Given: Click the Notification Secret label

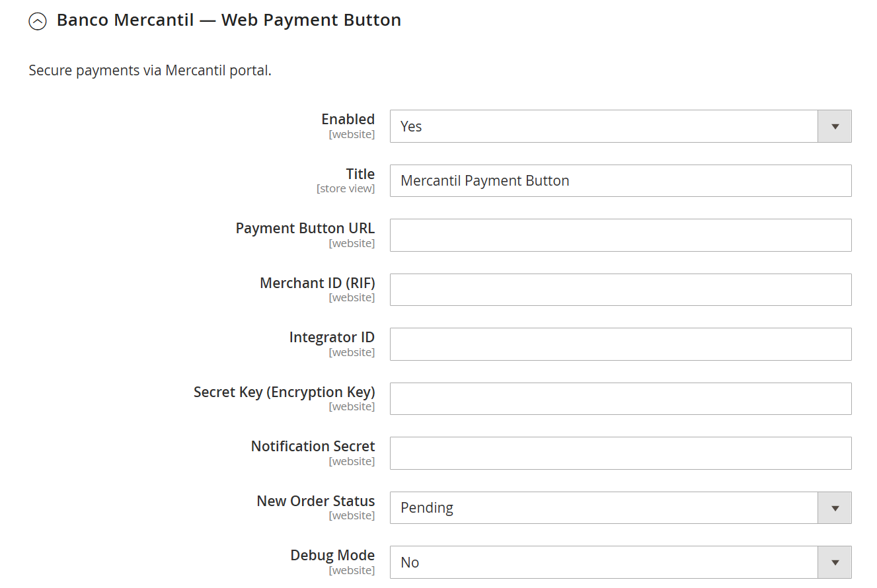Looking at the screenshot, I should (313, 447).
